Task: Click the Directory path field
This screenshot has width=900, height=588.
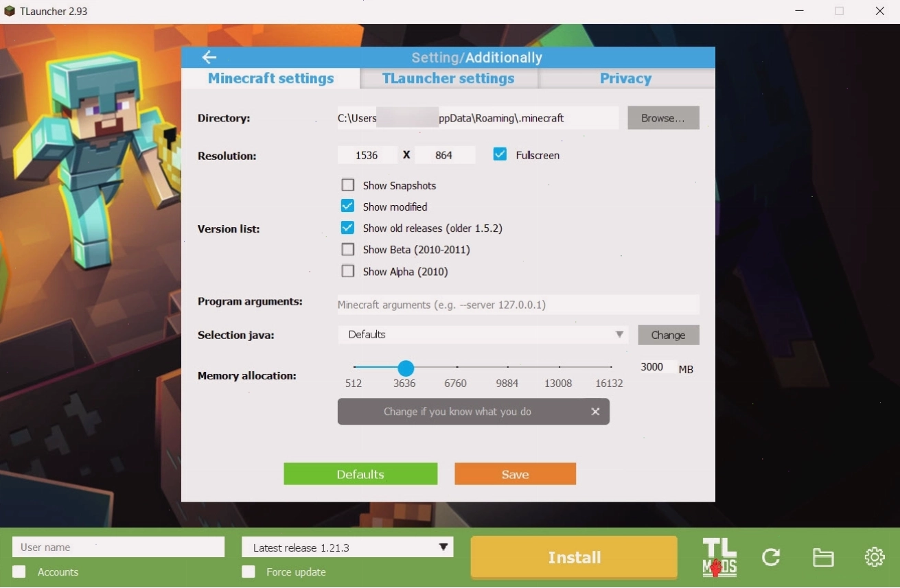Action: click(x=478, y=118)
